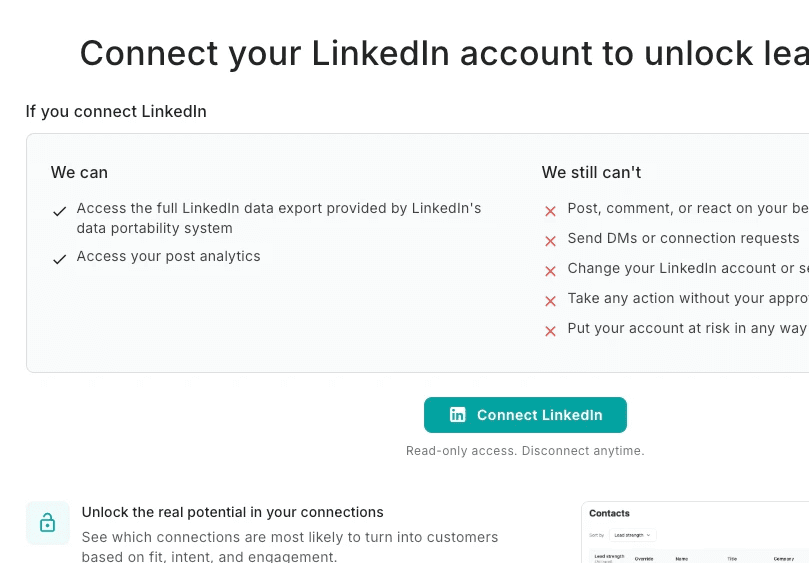The height and width of the screenshot is (563, 809).
Task: Click the green padlock unlock icon
Action: [47, 523]
